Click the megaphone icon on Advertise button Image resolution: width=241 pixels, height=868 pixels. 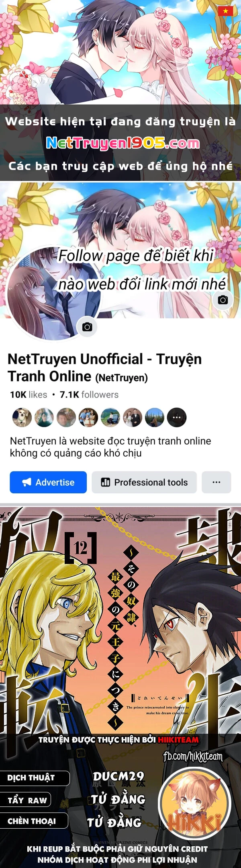click(27, 482)
